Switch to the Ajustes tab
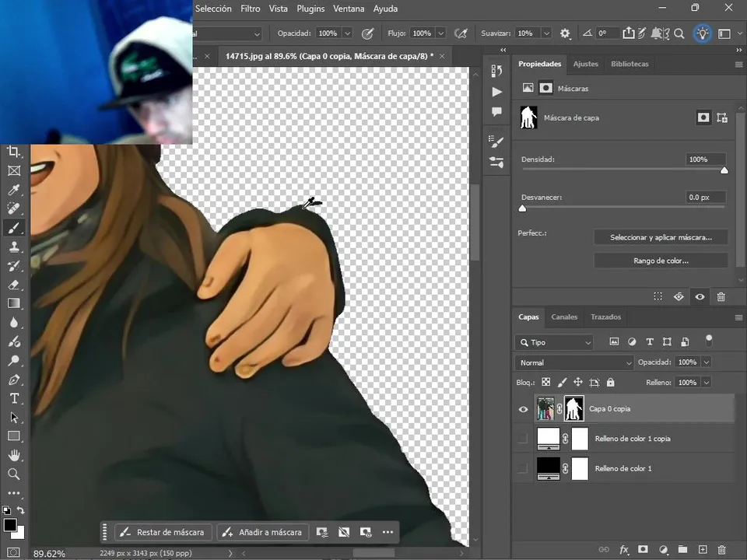747x560 pixels. [x=585, y=64]
